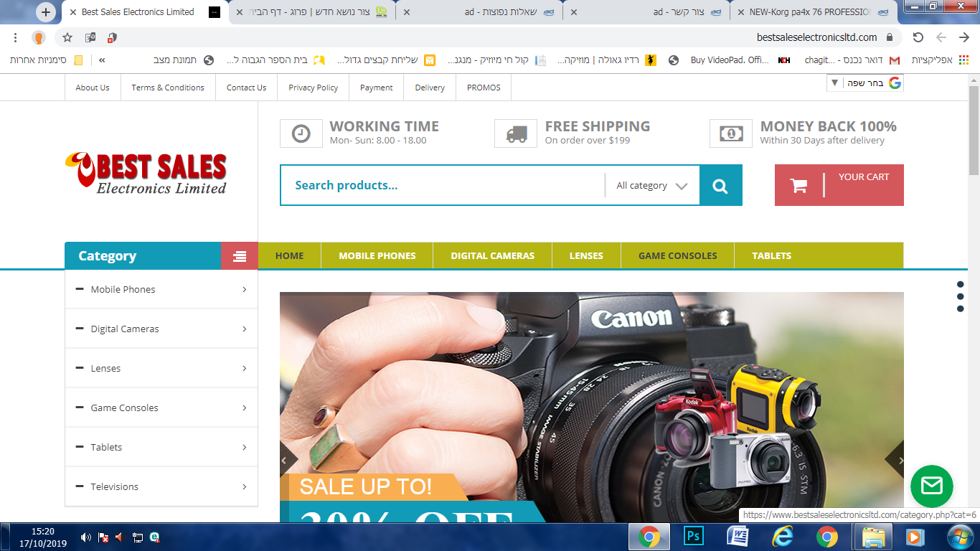The width and height of the screenshot is (980, 551).
Task: Open the Delivery link
Action: click(430, 88)
